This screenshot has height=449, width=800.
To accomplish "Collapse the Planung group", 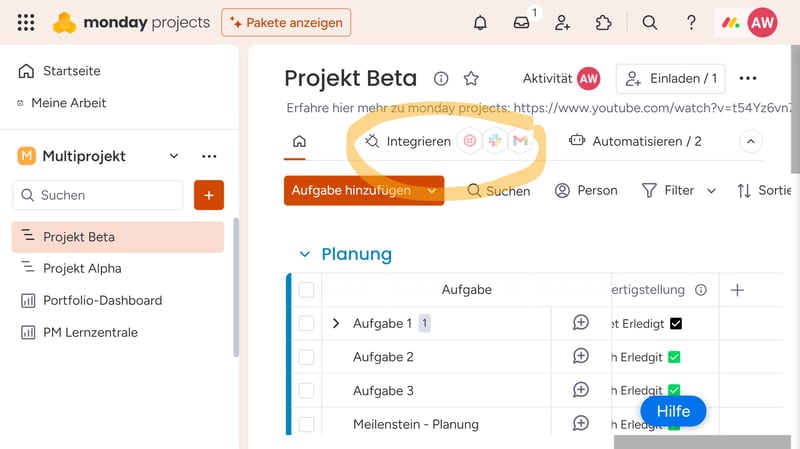I will tap(304, 254).
